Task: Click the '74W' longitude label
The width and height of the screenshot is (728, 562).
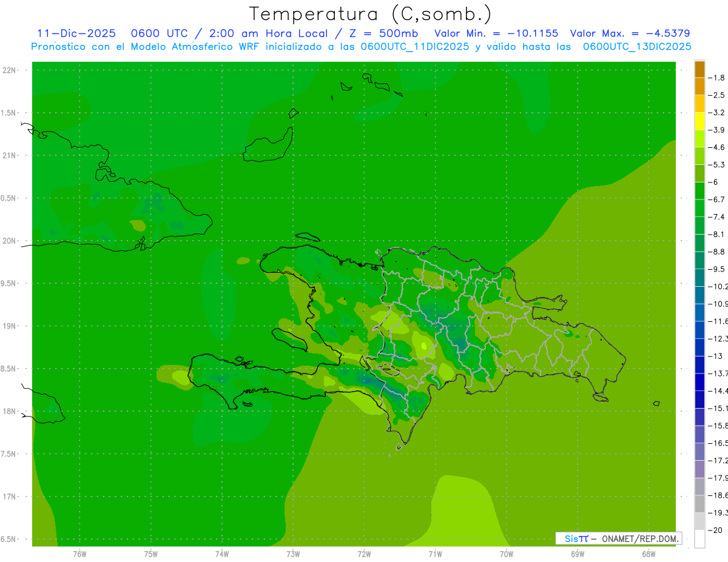Action: pos(222,554)
